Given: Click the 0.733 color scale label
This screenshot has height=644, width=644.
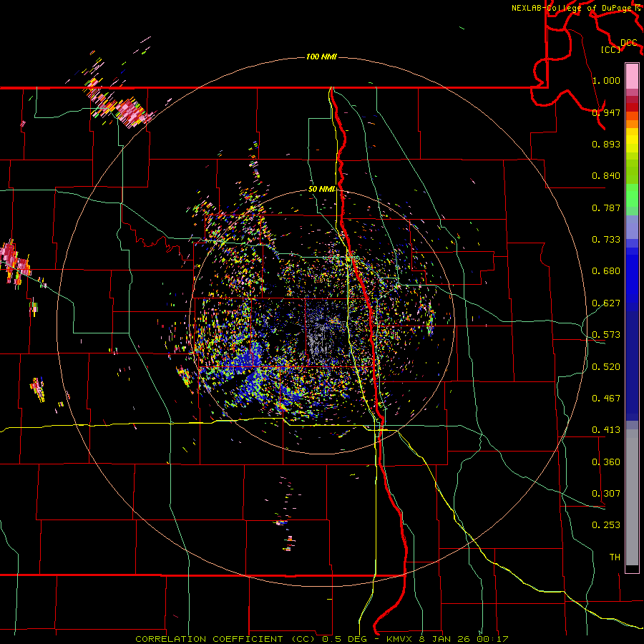Looking at the screenshot, I should pyautogui.click(x=606, y=240).
